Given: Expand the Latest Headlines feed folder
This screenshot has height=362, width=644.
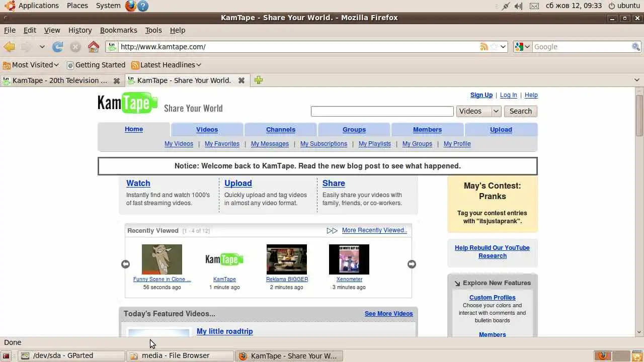Looking at the screenshot, I should [167, 65].
